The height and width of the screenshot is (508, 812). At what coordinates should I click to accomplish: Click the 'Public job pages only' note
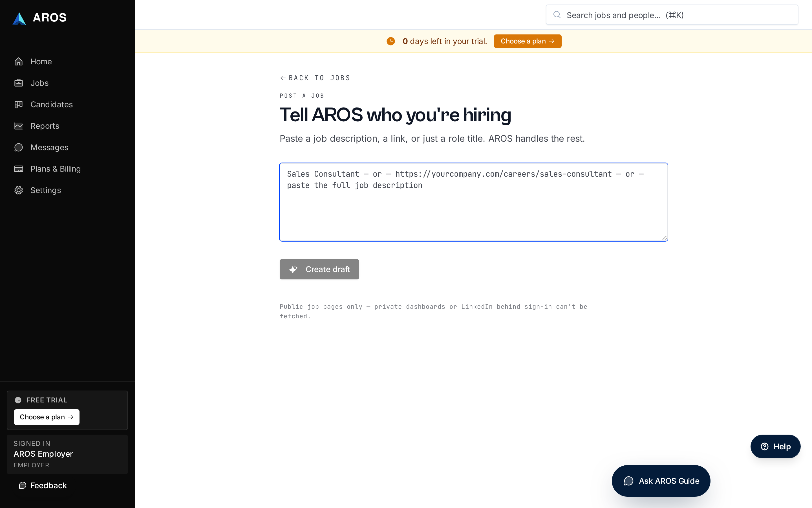tap(433, 312)
